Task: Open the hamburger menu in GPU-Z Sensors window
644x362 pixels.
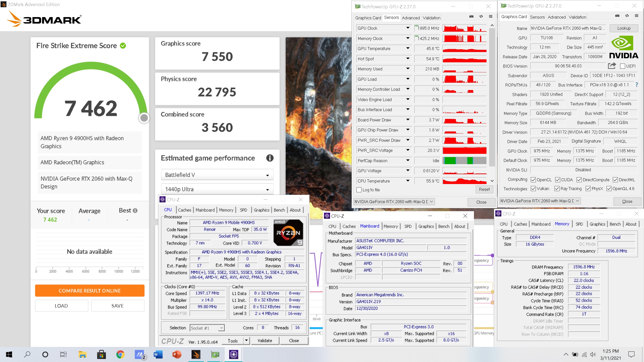Action: coord(491,17)
